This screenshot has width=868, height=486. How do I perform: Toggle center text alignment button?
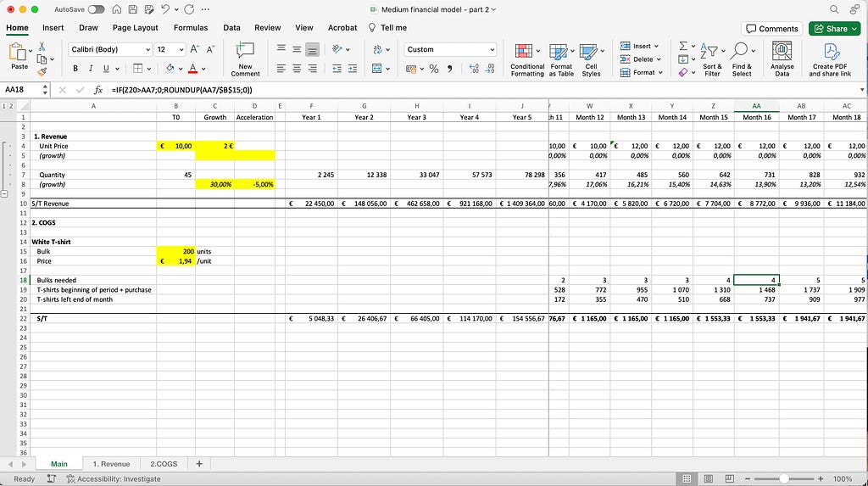tap(297, 69)
